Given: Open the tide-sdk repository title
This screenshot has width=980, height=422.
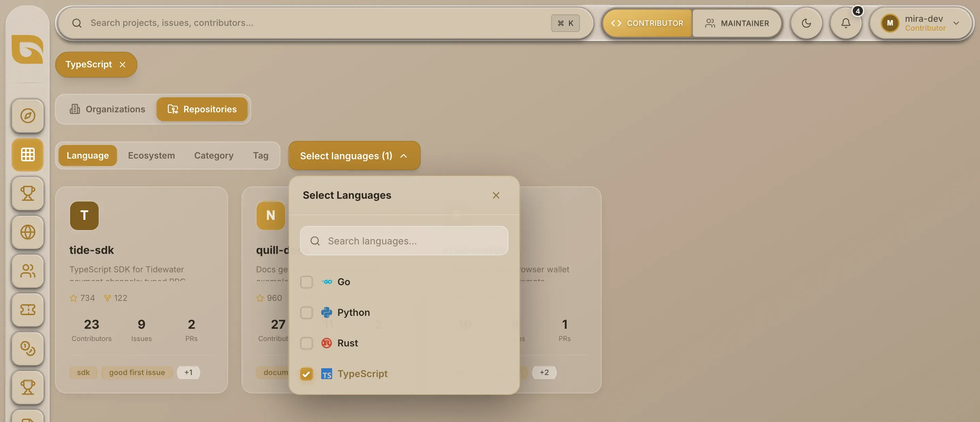Looking at the screenshot, I should (x=91, y=250).
